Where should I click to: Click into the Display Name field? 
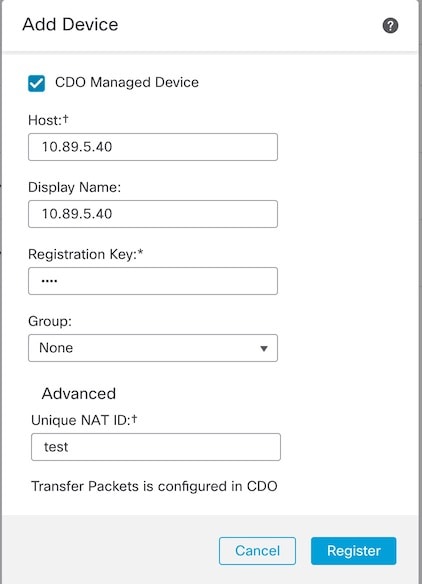click(x=153, y=214)
